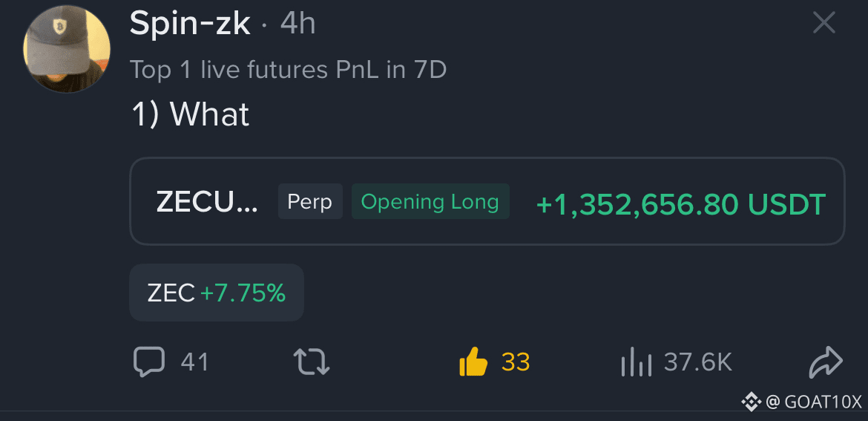868x421 pixels.
Task: Select the Perp badge on trade card
Action: pos(310,202)
